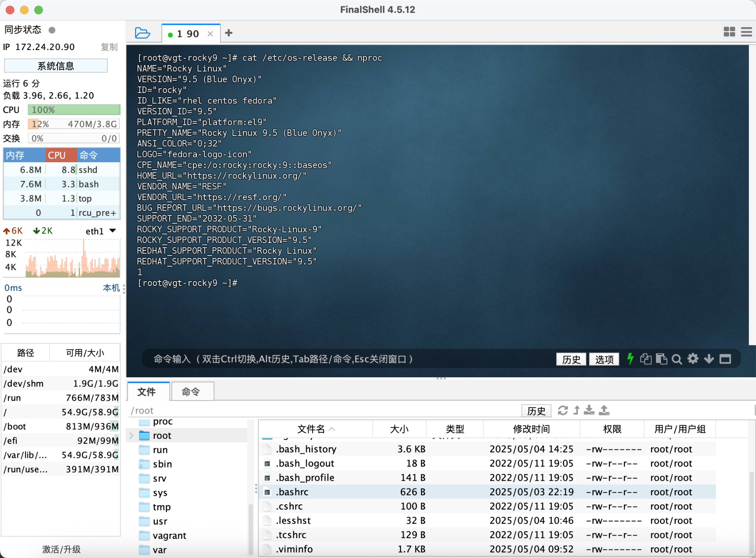Click the /root path field
756x558 pixels.
tap(323, 411)
